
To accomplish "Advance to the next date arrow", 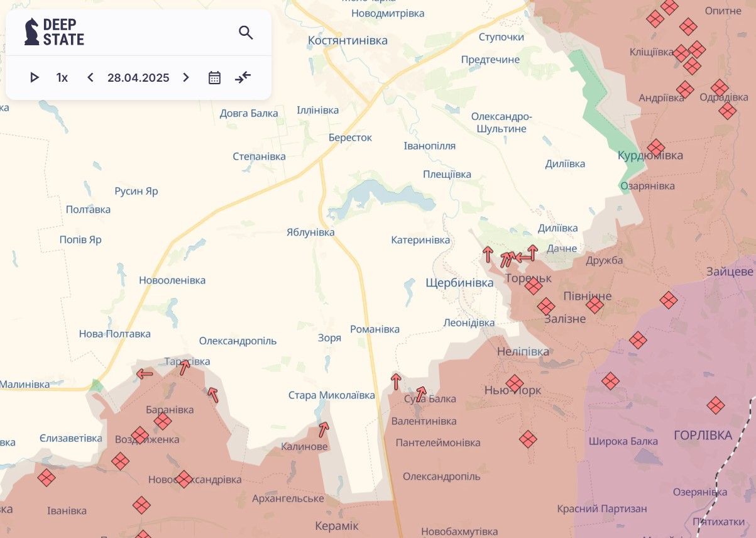I will click(186, 77).
